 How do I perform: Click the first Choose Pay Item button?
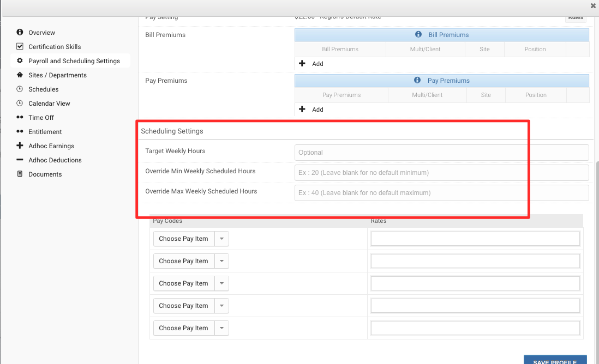click(x=184, y=239)
